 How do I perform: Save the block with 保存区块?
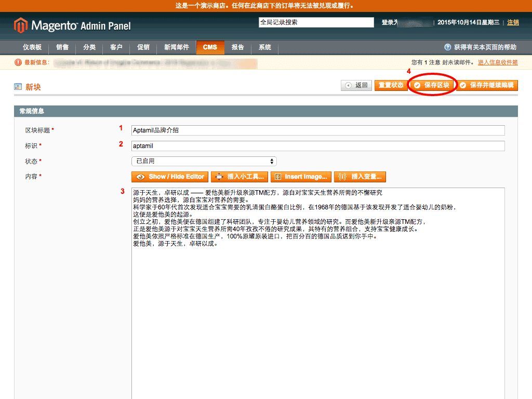pos(432,85)
